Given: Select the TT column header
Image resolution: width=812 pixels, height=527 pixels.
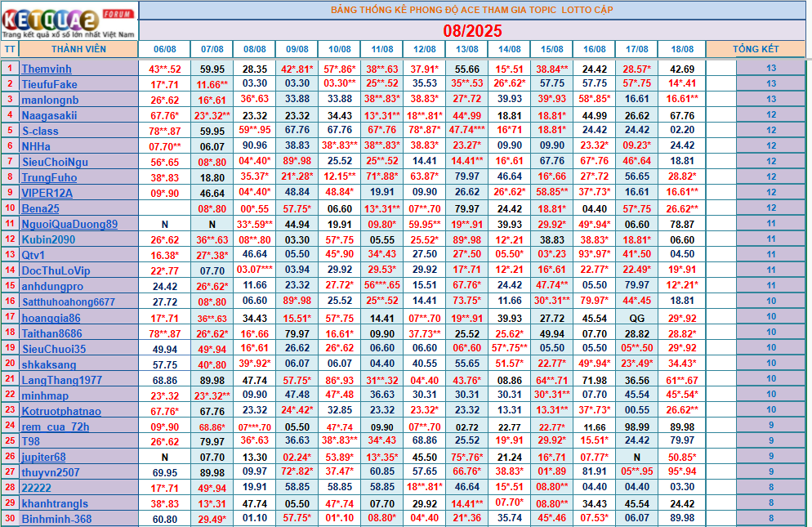Looking at the screenshot, I should point(10,49).
